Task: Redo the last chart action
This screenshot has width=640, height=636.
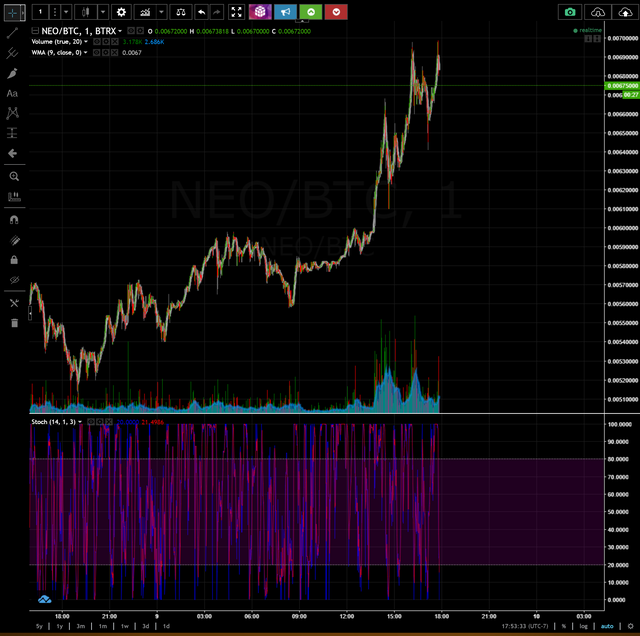Action: [x=217, y=12]
